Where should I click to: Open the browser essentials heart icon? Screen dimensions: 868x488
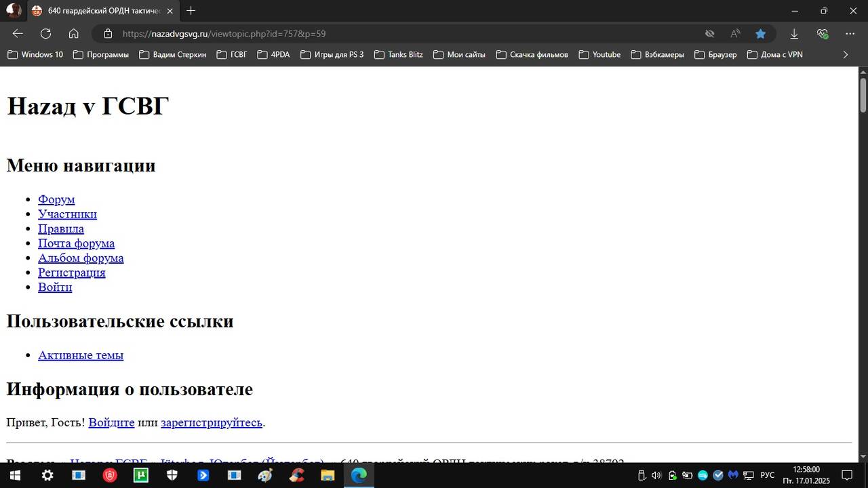tap(823, 33)
